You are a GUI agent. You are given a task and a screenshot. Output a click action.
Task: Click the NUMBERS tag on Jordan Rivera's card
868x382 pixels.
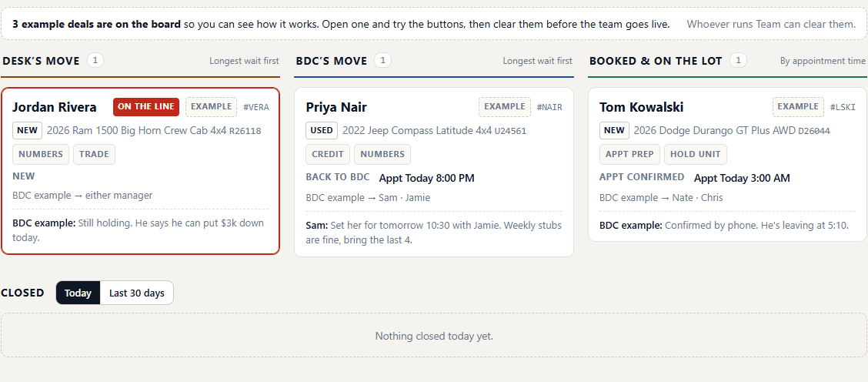[x=41, y=155]
